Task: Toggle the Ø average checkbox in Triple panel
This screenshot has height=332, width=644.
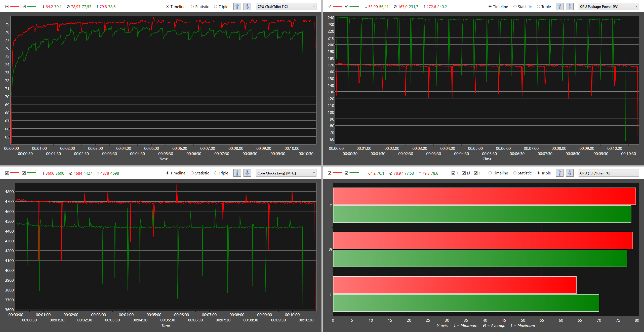Action: coord(464,173)
